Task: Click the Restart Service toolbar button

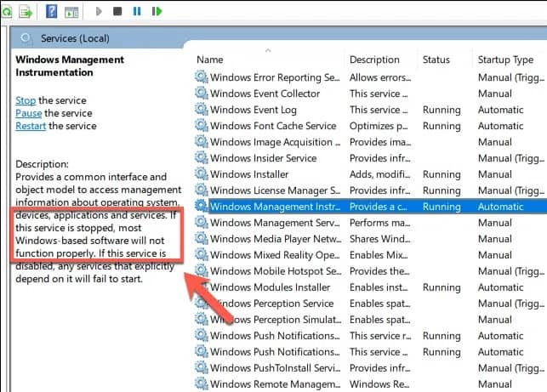Action: (157, 12)
